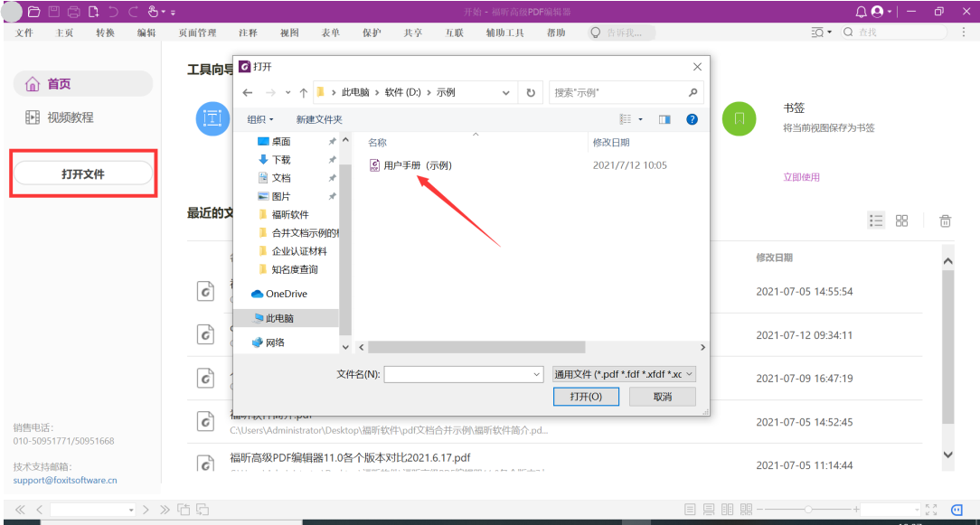Select the Save icon in quick access toolbar
The width and height of the screenshot is (980, 525).
[52, 12]
